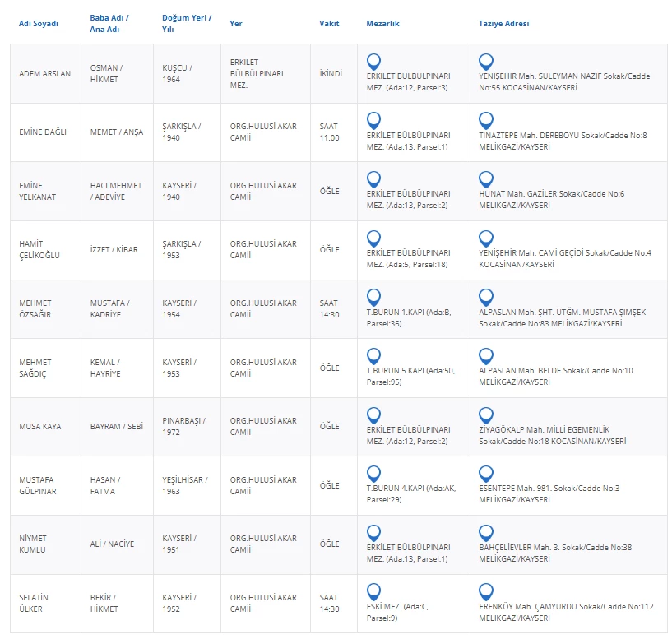
Task: Select the Vakit column header
Action: pyautogui.click(x=329, y=24)
